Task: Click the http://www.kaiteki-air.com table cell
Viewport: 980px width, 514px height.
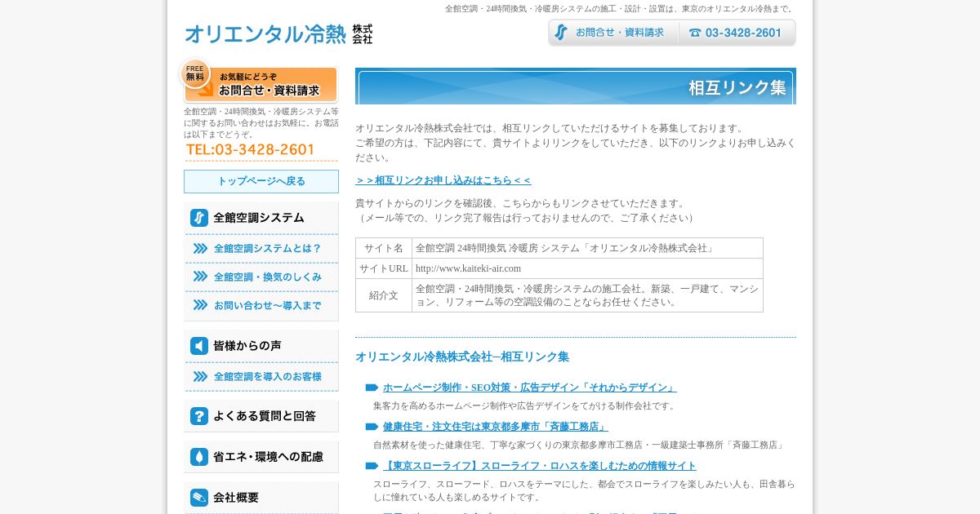Action: (x=587, y=268)
